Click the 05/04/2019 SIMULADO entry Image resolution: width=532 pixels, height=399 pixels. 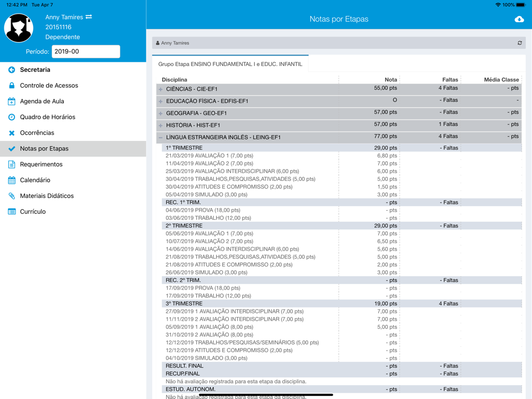click(206, 195)
